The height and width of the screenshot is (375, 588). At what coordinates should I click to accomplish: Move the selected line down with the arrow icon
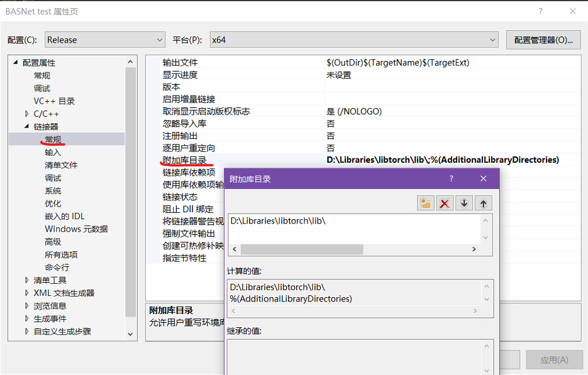pos(464,204)
